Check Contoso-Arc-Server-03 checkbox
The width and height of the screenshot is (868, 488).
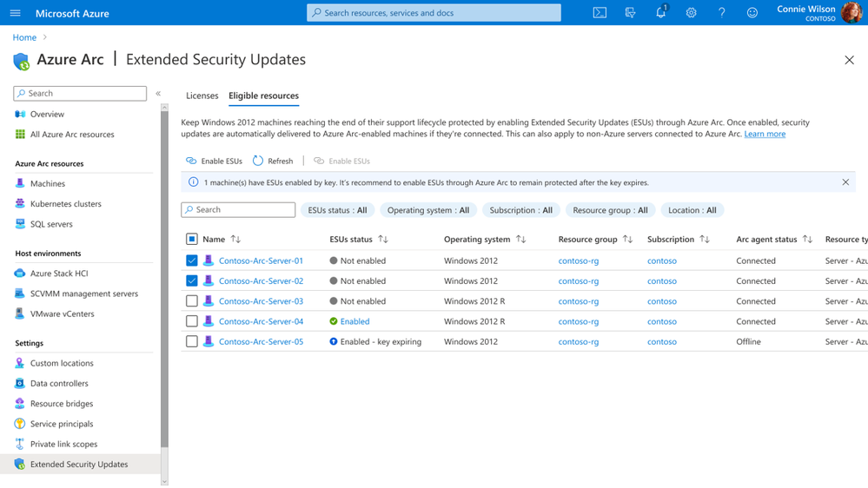[x=191, y=301]
